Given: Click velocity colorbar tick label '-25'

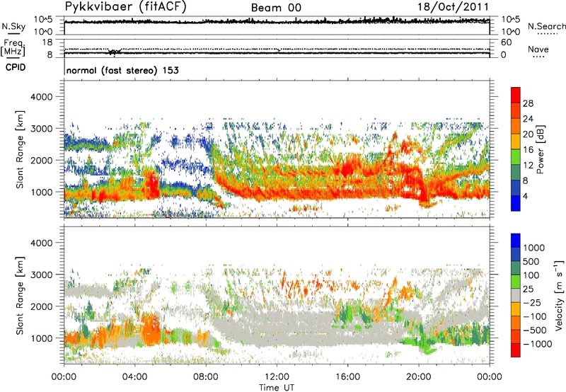Looking at the screenshot, I should (x=533, y=302).
